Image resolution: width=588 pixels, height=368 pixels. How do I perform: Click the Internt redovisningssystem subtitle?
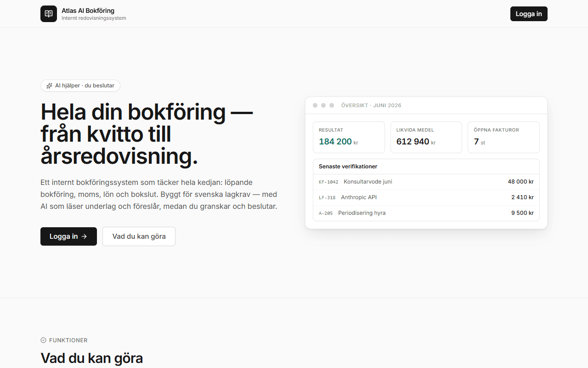tap(94, 18)
